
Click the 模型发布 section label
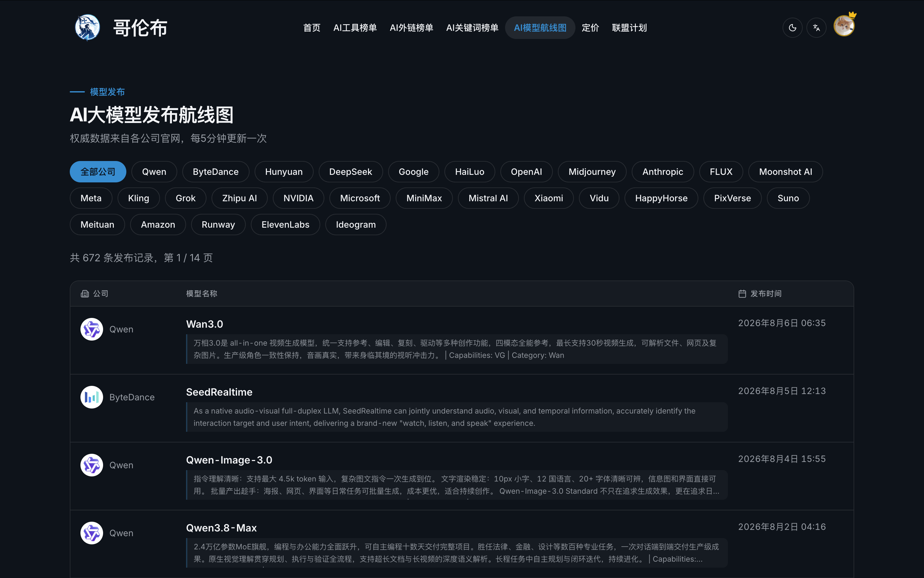click(107, 92)
